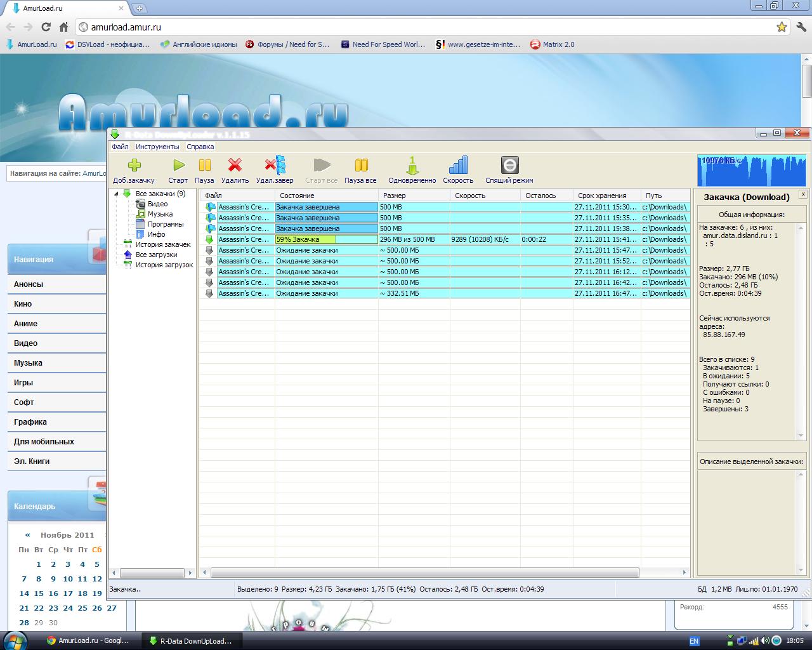Pause all downloads with Пауза все icon

pos(361,165)
